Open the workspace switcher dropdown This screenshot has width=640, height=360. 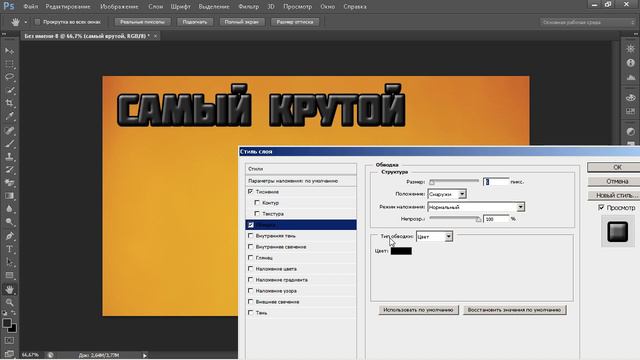588,22
